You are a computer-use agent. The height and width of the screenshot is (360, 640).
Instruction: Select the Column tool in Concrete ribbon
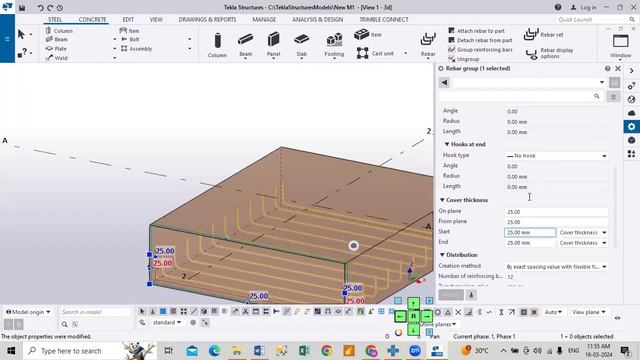[217, 45]
